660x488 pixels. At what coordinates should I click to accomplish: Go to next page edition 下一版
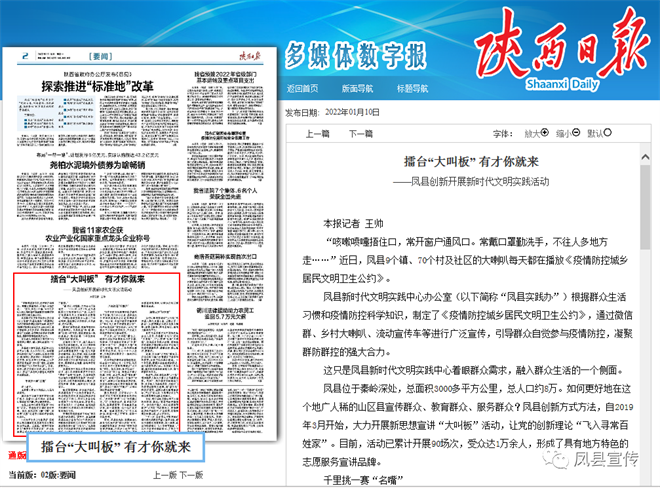191,475
